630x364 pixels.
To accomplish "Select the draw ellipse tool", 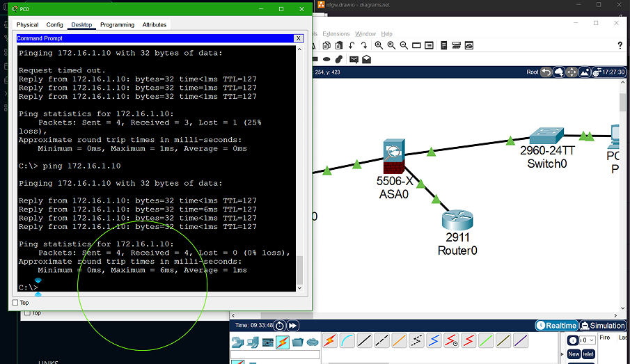I will click(x=326, y=59).
